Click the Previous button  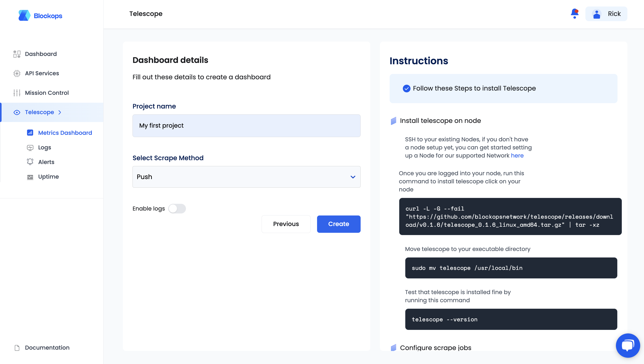pos(286,224)
